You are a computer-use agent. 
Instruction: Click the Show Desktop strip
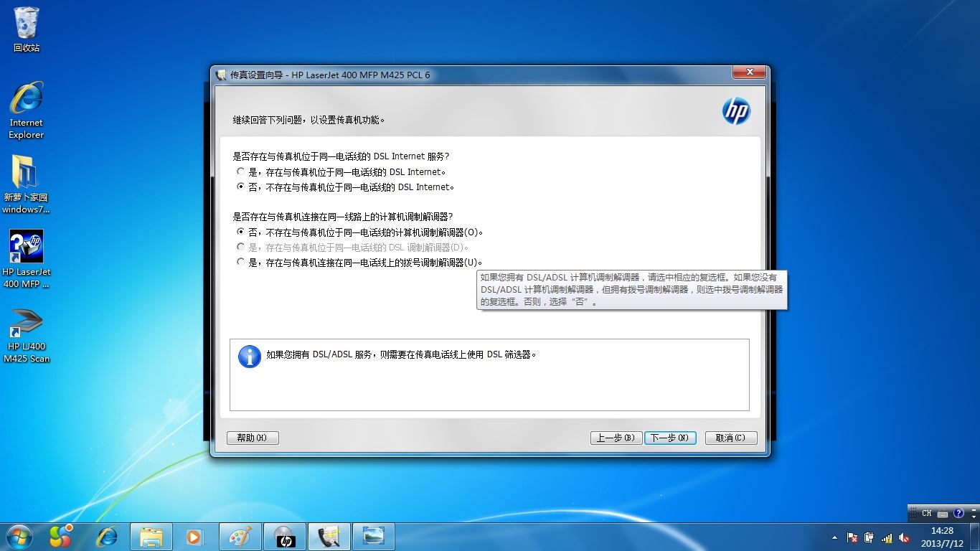(974, 537)
